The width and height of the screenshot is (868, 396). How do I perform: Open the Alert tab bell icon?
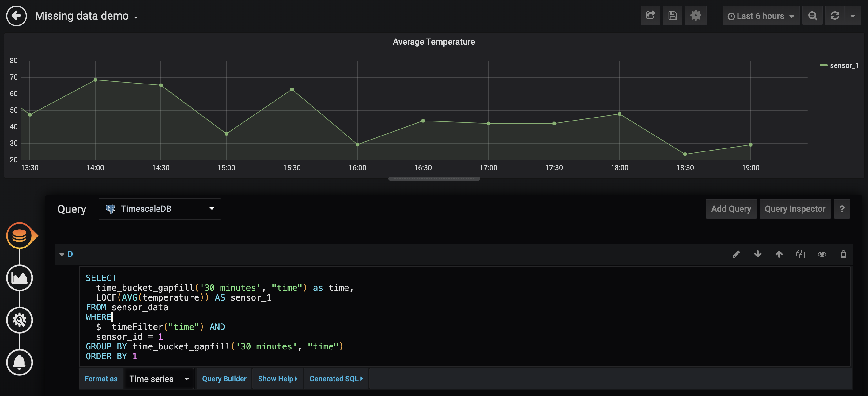(x=20, y=362)
